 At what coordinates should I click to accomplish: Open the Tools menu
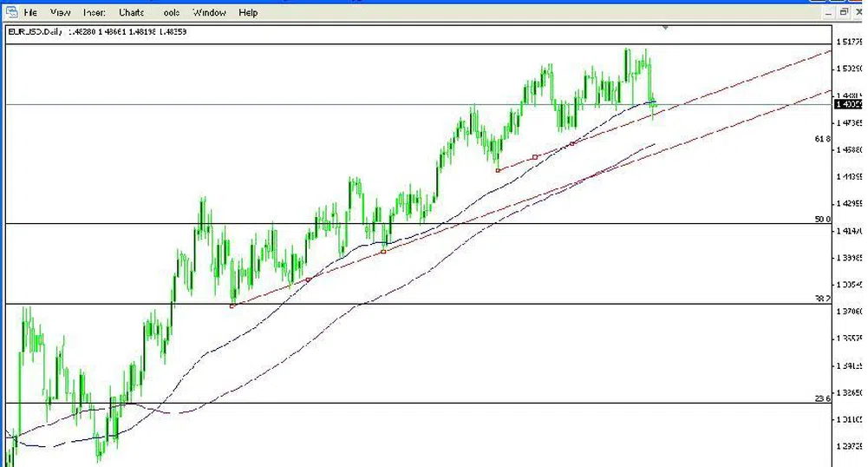pos(170,13)
